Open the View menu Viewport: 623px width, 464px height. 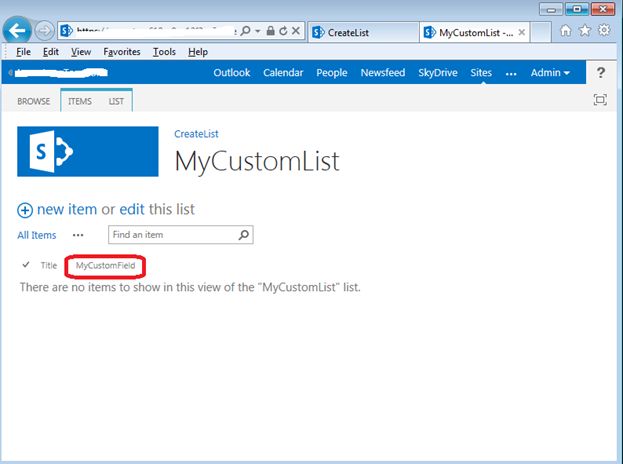81,52
